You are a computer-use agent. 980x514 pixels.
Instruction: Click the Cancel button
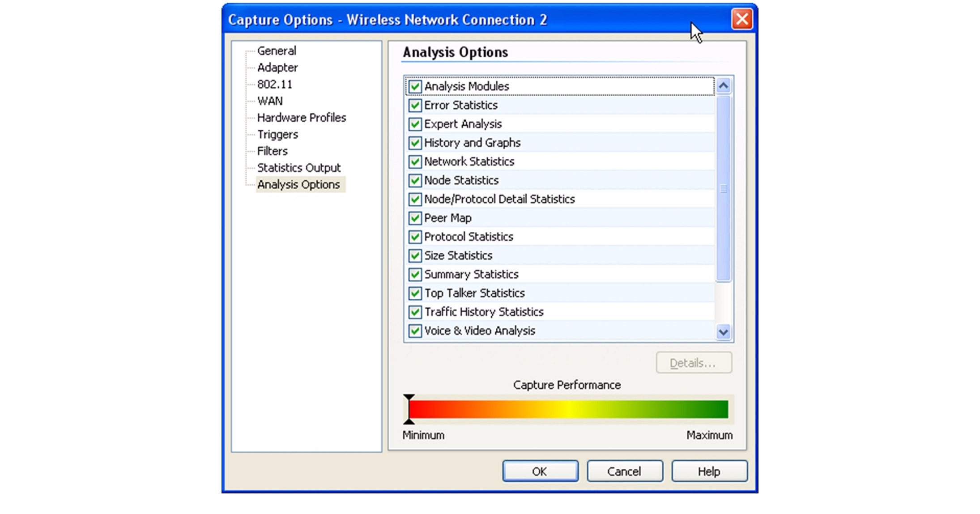[624, 471]
